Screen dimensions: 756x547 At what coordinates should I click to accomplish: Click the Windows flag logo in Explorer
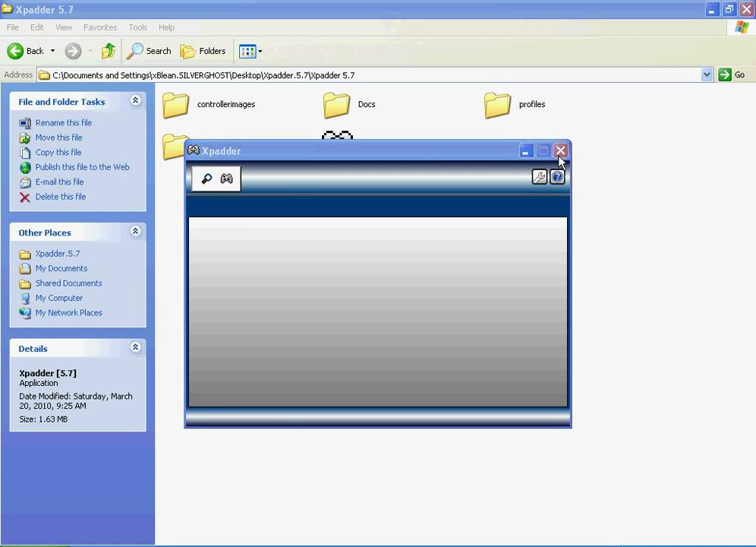pyautogui.click(x=742, y=27)
